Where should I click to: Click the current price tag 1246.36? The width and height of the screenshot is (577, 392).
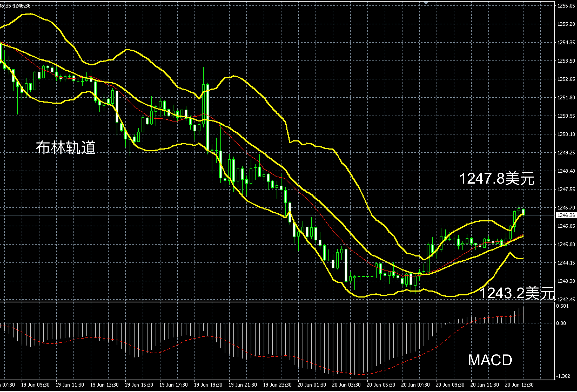coord(566,215)
